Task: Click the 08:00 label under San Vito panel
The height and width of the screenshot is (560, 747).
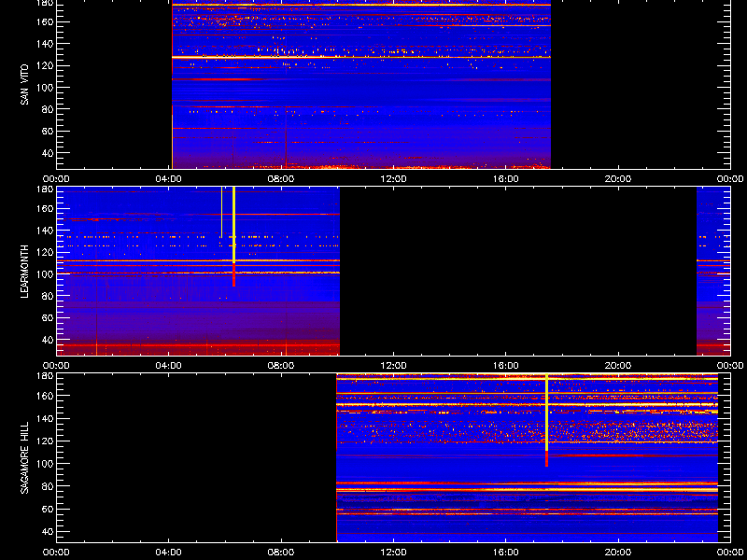Action: pos(281,179)
